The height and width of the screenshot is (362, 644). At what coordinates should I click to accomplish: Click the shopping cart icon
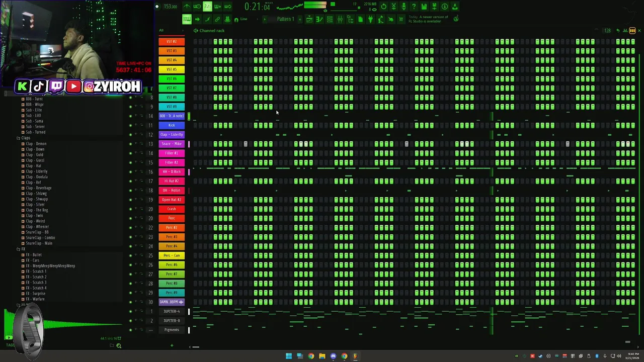coord(400,19)
